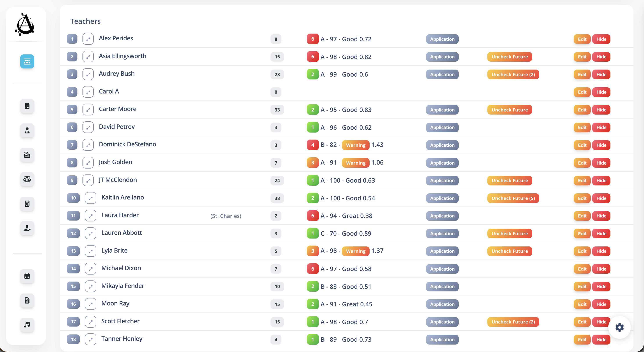Screen dimensions: 644x352
Task: Open the calculator icon in the sidebar
Action: [27, 204]
